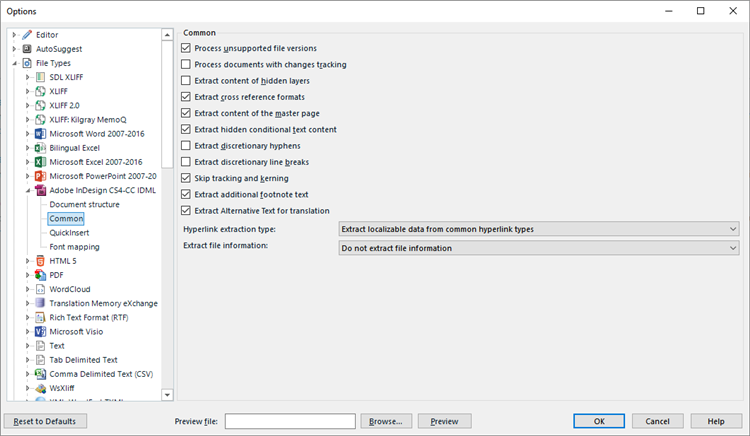Toggle Extract Alternative Text for translation
The width and height of the screenshot is (750, 436).
[186, 210]
